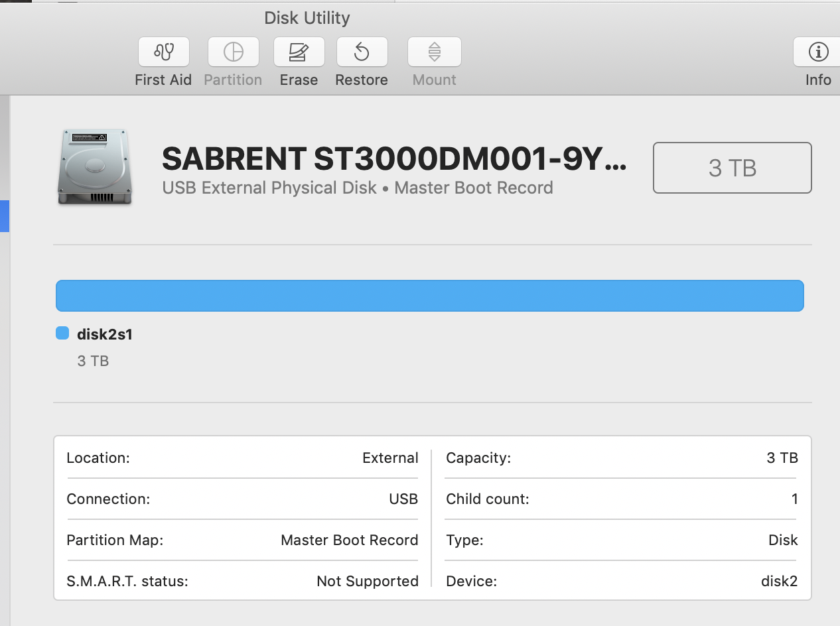The image size is (840, 626).
Task: Click the Type value Disk
Action: click(783, 540)
